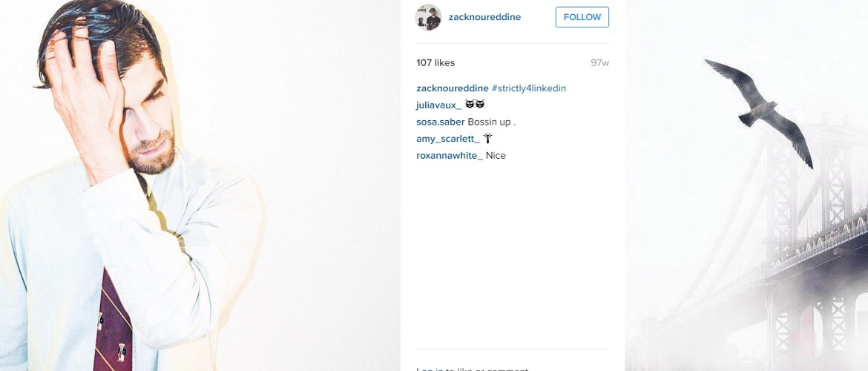Visit the sosa.saber commenter profile

[441, 122]
